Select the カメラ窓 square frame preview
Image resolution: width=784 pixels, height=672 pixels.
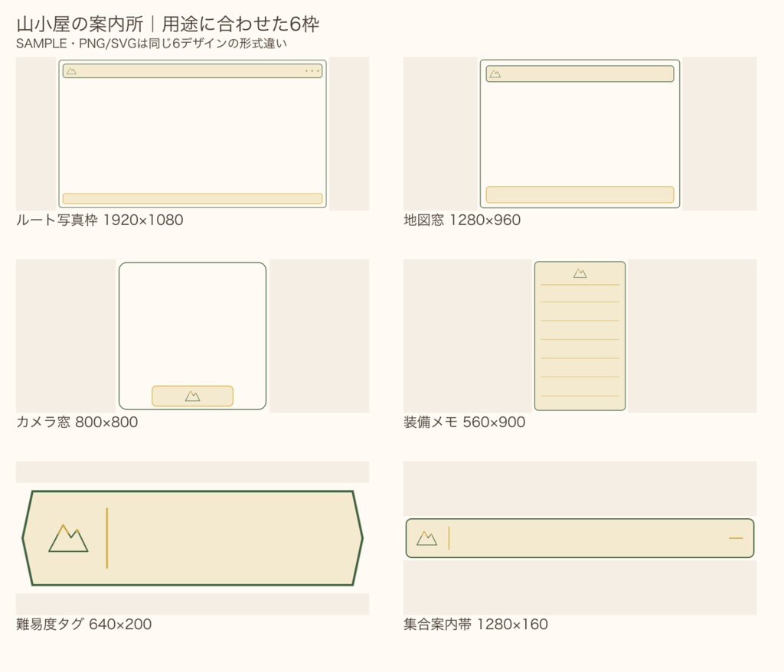(x=192, y=336)
